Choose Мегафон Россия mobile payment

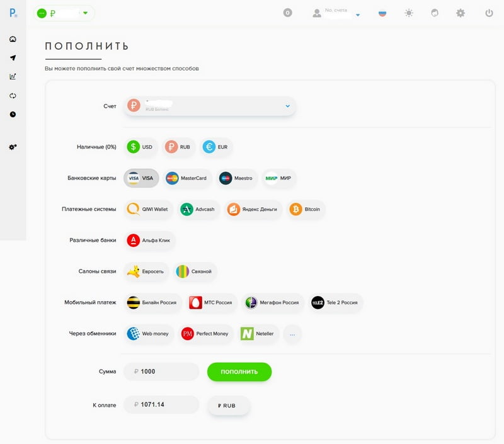point(273,302)
